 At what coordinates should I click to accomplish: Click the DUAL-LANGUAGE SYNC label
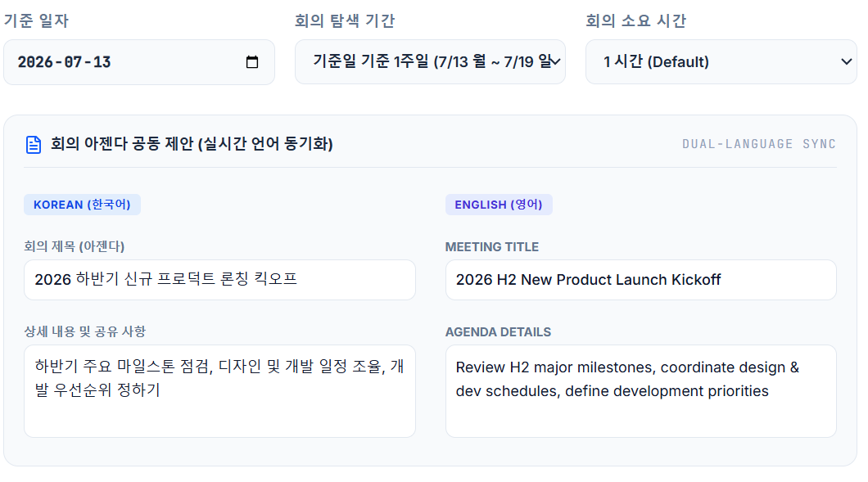coord(759,144)
